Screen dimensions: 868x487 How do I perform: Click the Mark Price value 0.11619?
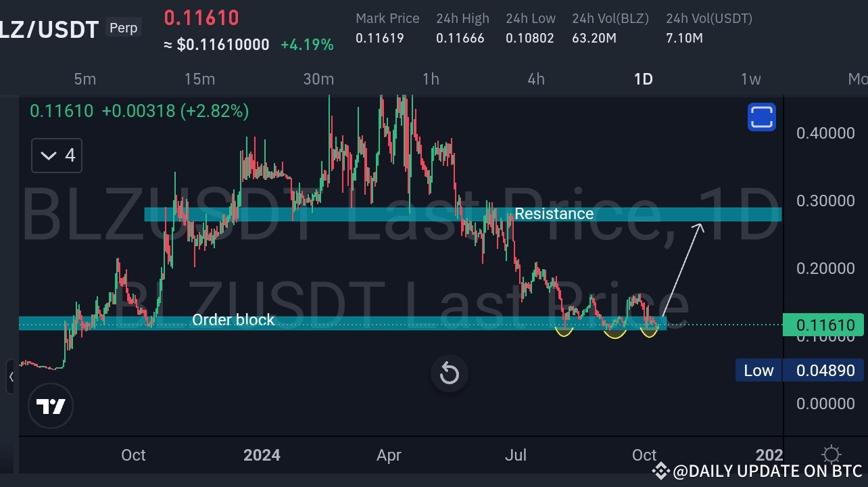click(x=379, y=39)
